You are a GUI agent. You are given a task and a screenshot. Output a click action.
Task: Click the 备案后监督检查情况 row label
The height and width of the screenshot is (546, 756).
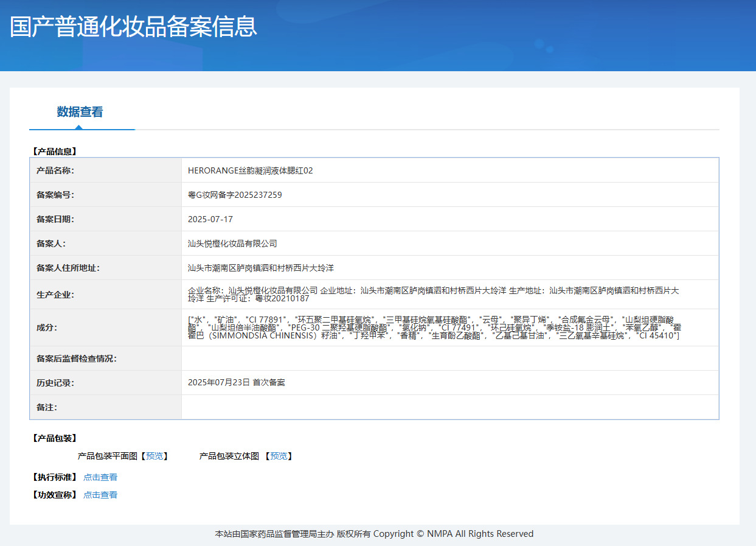tap(77, 359)
